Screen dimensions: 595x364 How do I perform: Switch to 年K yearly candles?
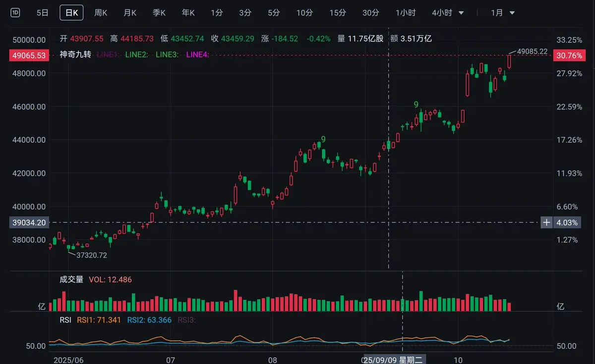coord(188,13)
